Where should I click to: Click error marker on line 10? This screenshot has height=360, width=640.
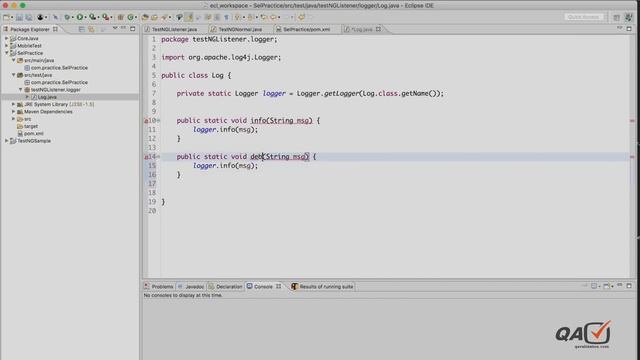tap(146, 121)
